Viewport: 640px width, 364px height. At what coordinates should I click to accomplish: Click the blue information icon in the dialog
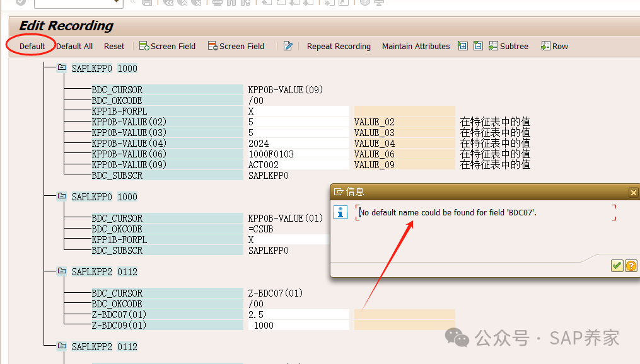pos(340,212)
